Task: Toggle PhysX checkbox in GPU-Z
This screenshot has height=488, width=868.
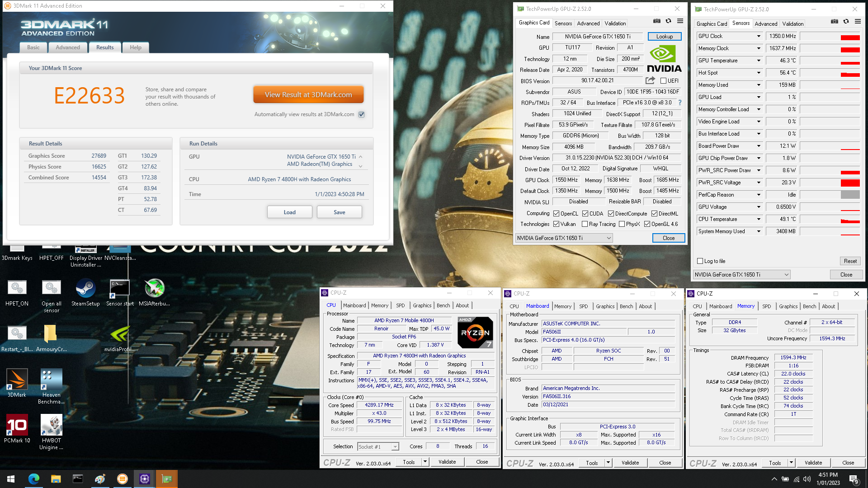Action: 622,224
